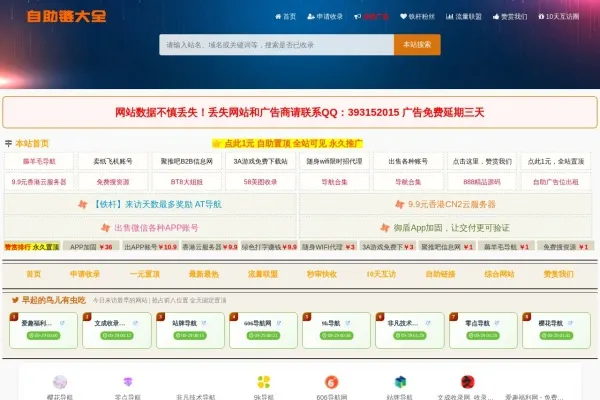Click 免费搜资源 ¥1 in ranking row
The width and height of the screenshot is (600, 400).
(566, 247)
